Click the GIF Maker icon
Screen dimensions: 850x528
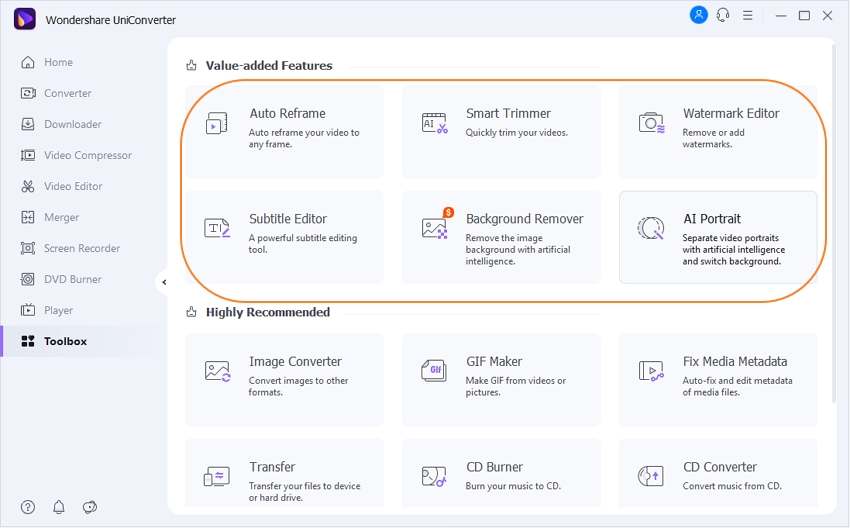click(434, 371)
